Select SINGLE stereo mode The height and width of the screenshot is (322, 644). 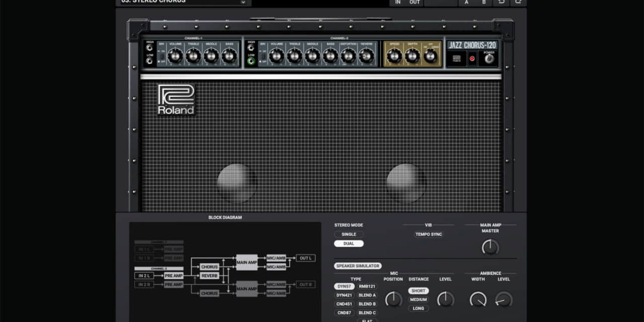[x=349, y=234]
